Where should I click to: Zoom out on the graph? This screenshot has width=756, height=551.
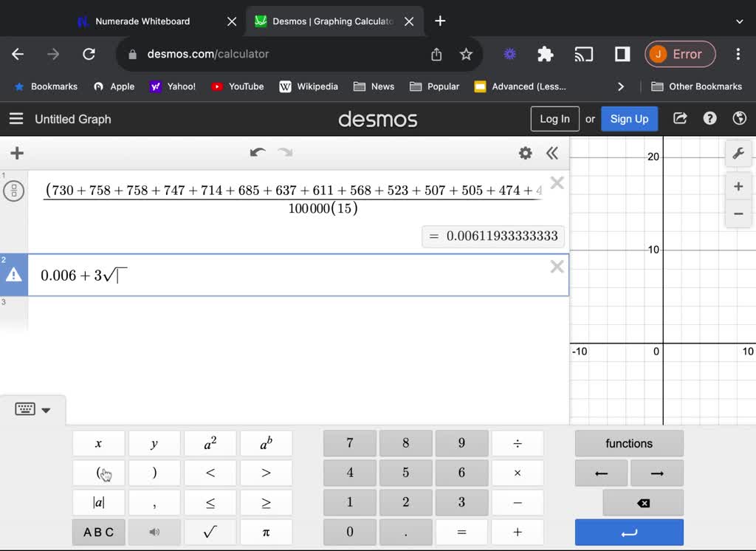coord(738,213)
